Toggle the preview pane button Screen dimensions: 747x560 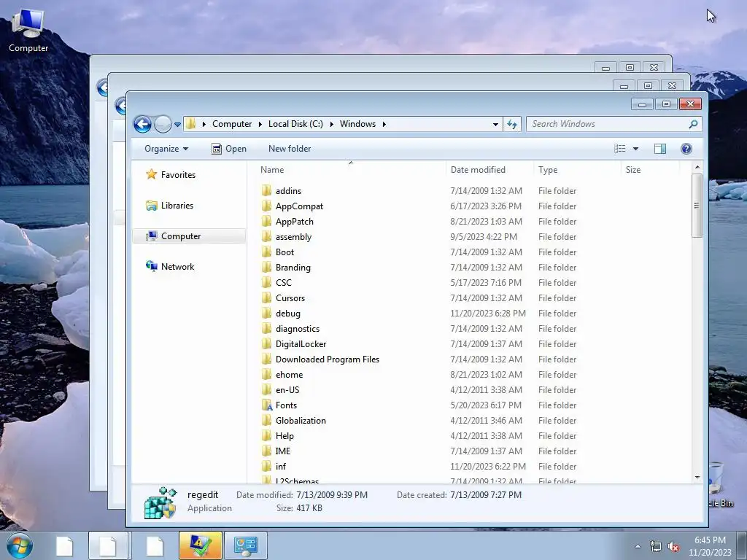pos(659,149)
